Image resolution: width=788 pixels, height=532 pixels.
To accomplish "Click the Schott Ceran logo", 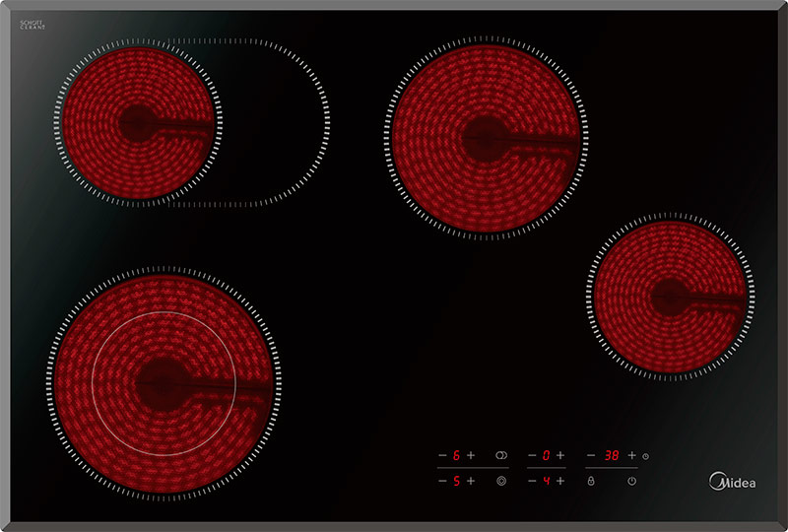I will coord(33,24).
